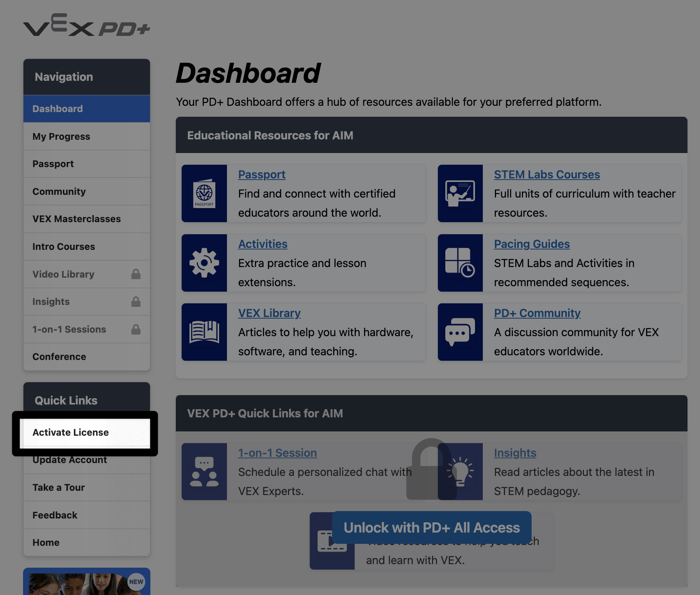Click the Educational Resources for AIM header
The image size is (700, 595).
(x=432, y=135)
